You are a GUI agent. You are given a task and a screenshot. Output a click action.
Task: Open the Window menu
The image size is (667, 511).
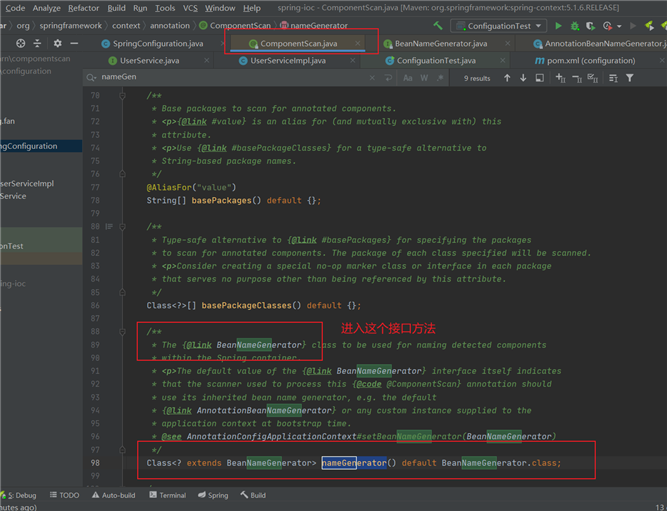(220, 8)
